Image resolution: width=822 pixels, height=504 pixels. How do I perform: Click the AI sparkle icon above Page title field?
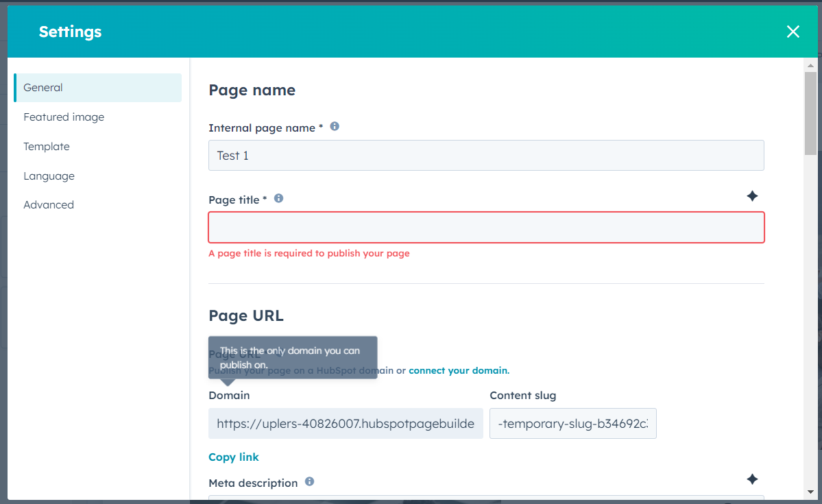[752, 196]
